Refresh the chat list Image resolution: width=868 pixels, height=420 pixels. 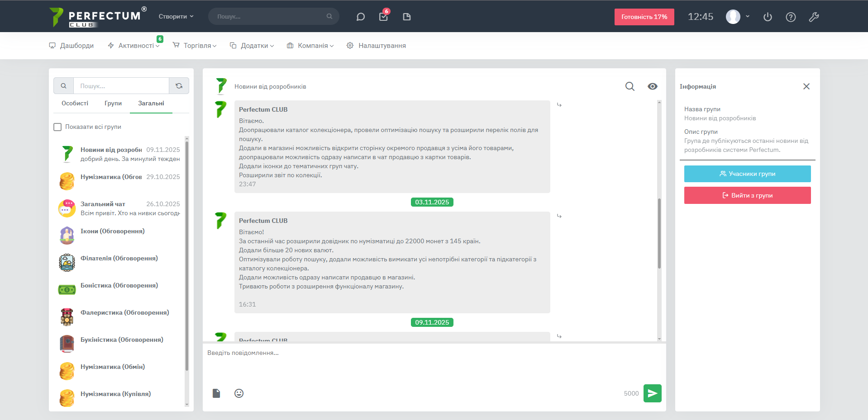tap(179, 86)
